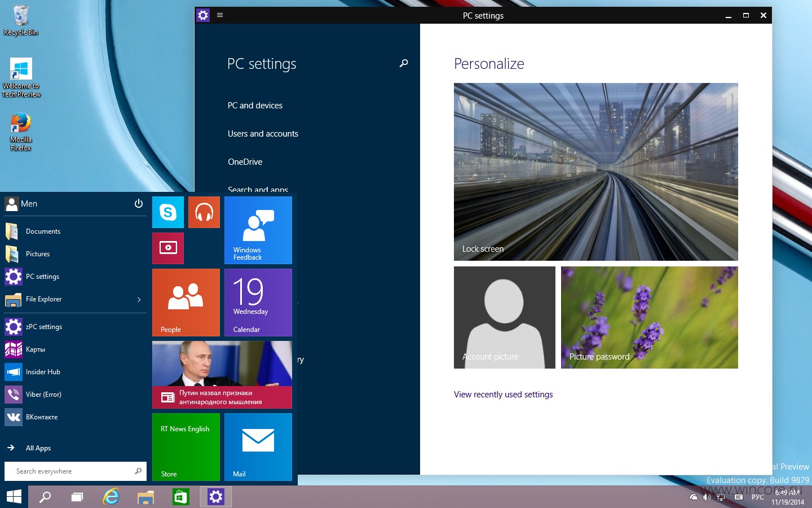Open Welcome to Tech Preview shortcut
Screen dimensions: 812x508
[x=21, y=78]
